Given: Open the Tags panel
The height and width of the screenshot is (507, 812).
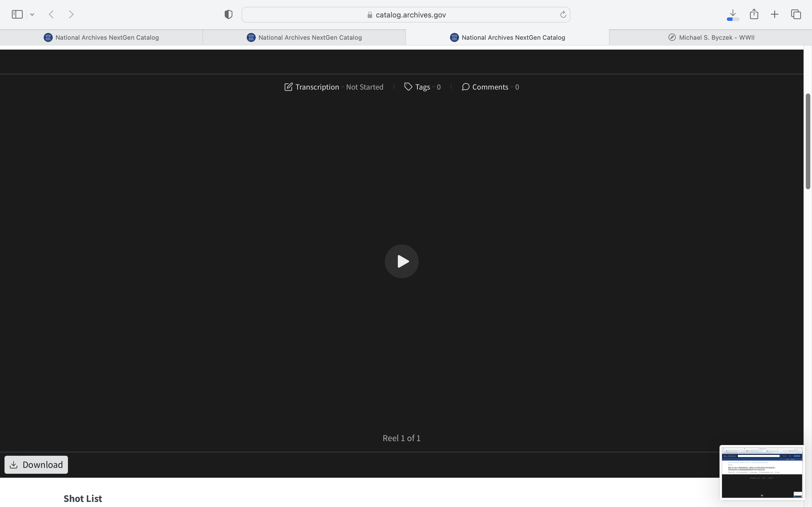Looking at the screenshot, I should coord(422,87).
